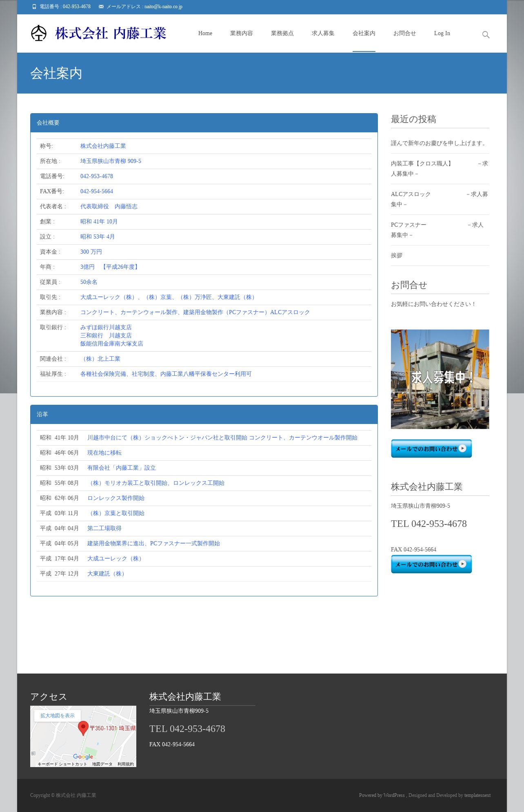Click the Google logo on the map
This screenshot has width=524, height=812.
83,756
